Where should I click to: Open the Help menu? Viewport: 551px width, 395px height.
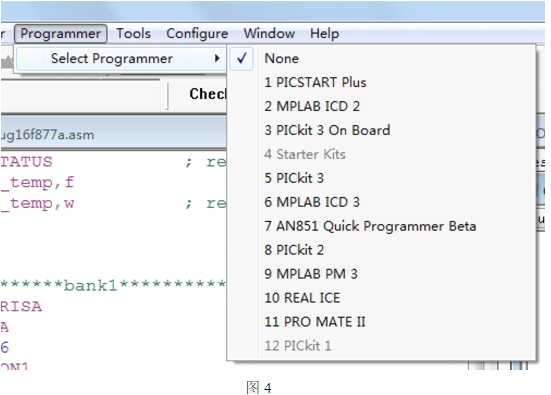tap(325, 34)
